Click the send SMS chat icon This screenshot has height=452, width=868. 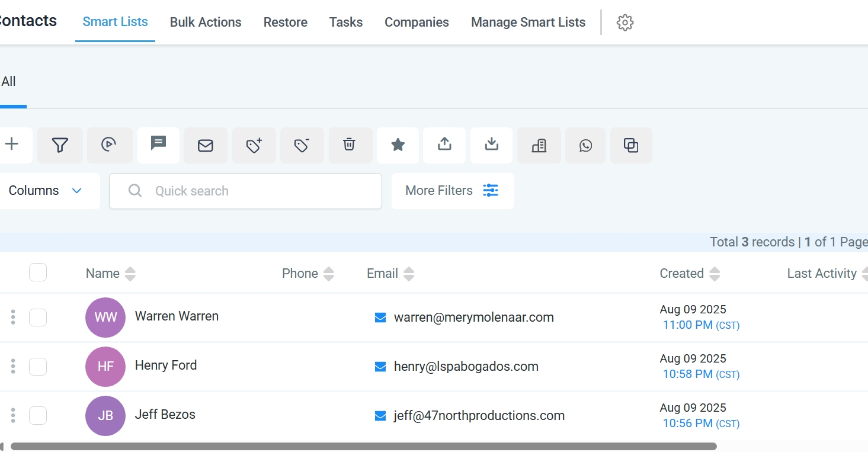[x=158, y=145]
